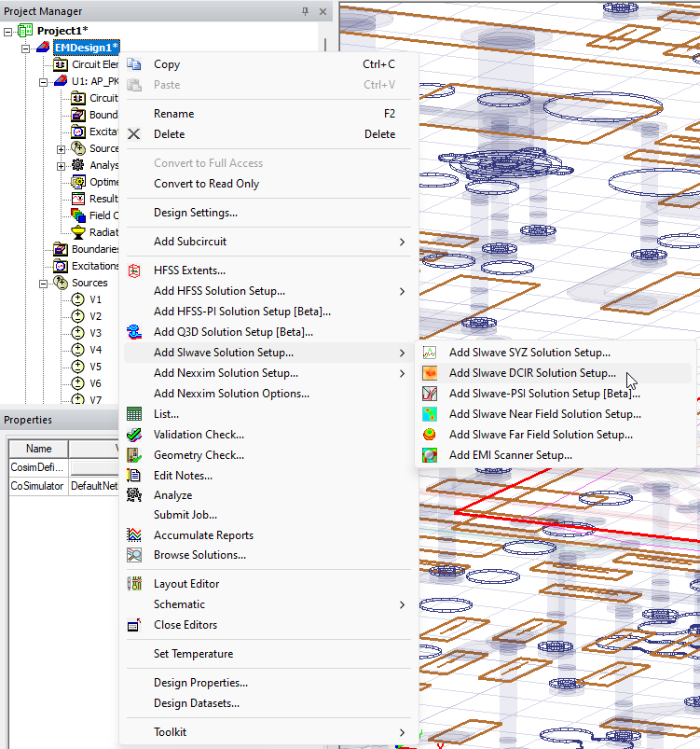Collapse the Sources tree node

(44, 284)
